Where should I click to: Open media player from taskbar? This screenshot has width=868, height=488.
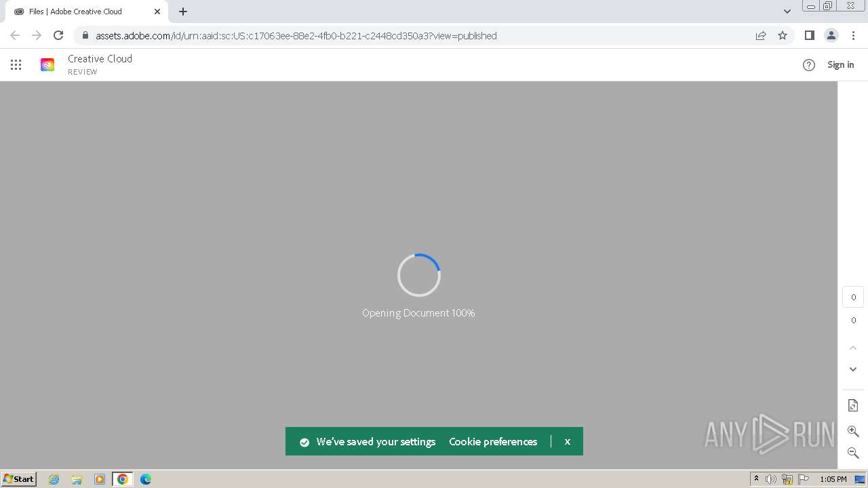tap(100, 479)
